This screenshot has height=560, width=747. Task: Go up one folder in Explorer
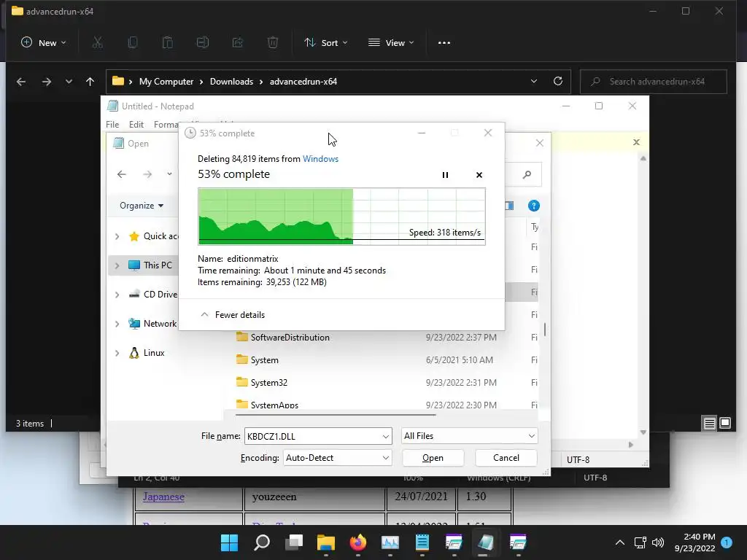(x=90, y=82)
